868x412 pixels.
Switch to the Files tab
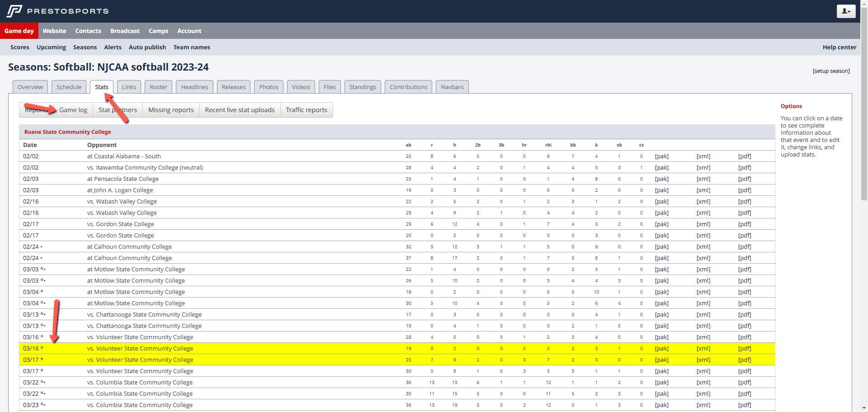(x=330, y=87)
